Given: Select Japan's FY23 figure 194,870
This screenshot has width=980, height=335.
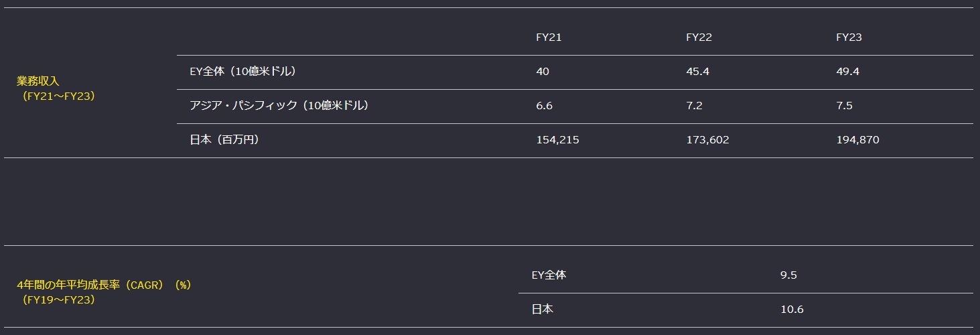Looking at the screenshot, I should 857,140.
